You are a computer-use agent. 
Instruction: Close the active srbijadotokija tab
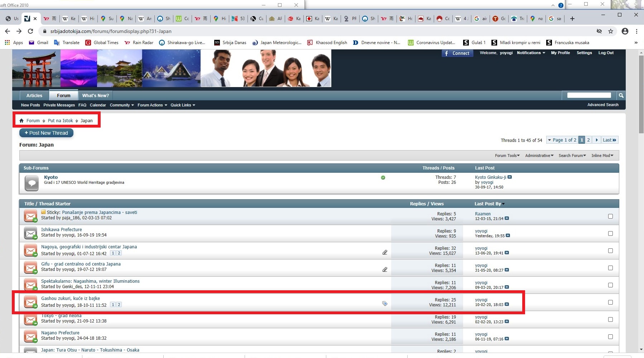[35, 19]
